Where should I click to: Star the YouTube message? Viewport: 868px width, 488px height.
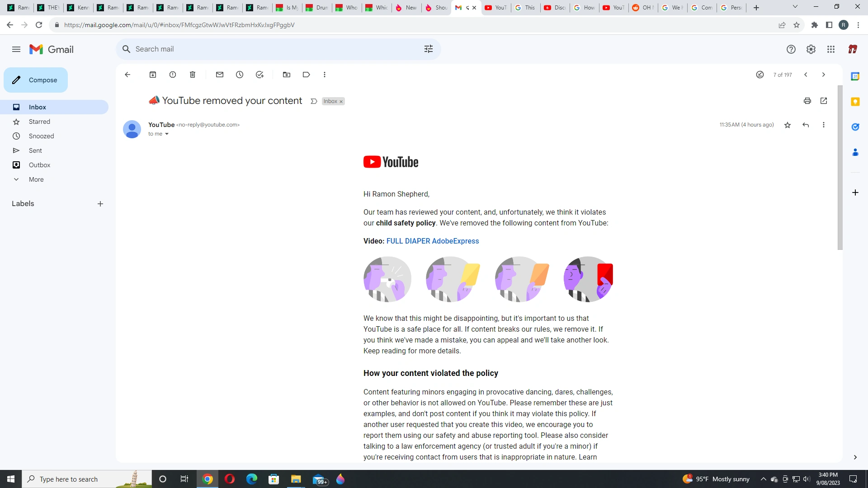pyautogui.click(x=788, y=125)
